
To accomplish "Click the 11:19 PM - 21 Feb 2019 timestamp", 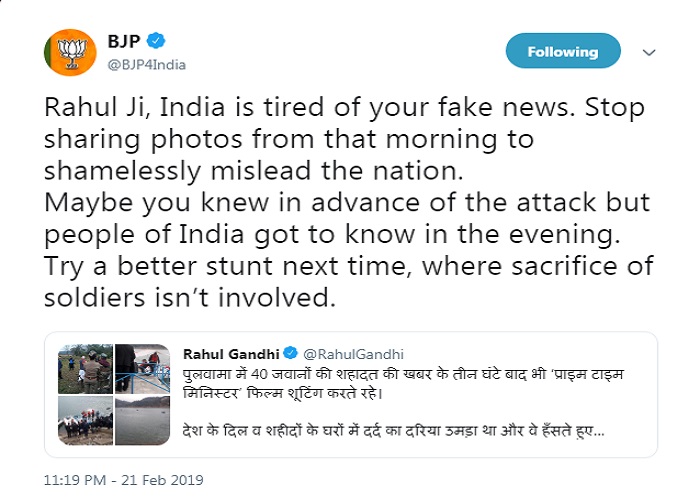I will [124, 481].
